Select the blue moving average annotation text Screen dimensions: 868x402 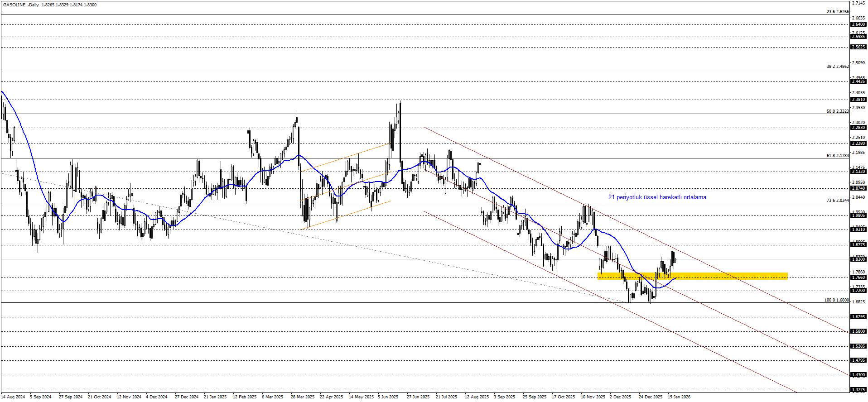point(657,197)
